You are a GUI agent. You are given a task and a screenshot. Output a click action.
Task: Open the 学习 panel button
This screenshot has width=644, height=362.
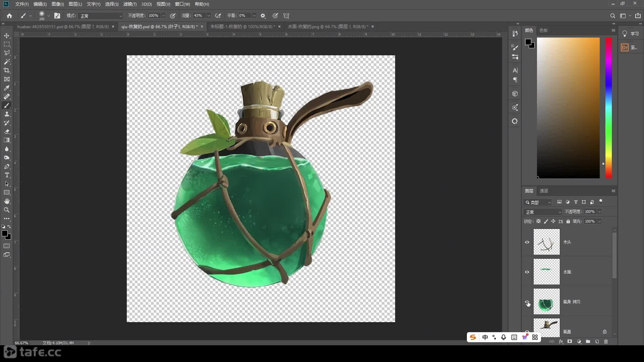631,34
